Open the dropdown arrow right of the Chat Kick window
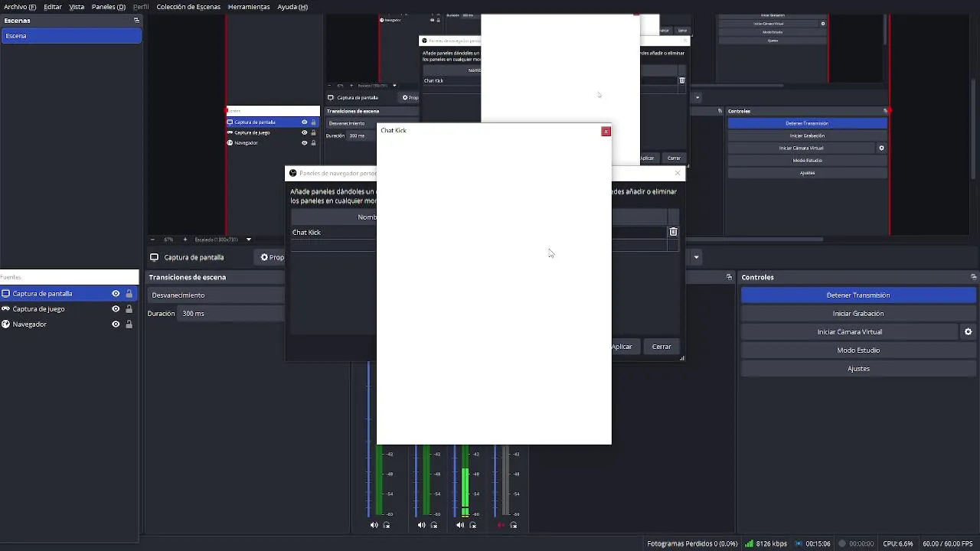 coord(696,257)
